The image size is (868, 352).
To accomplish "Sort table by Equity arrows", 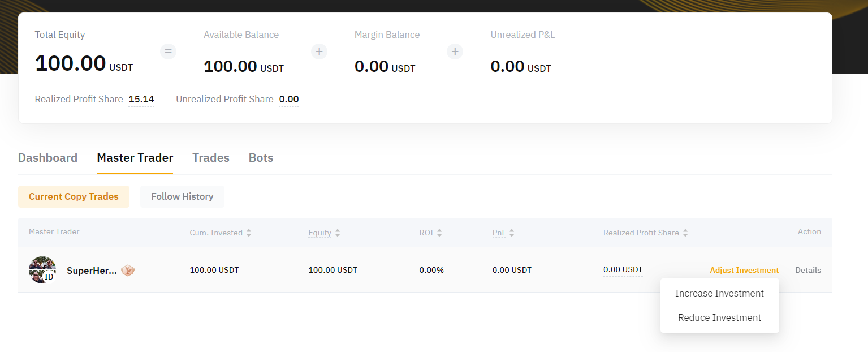I will click(x=338, y=233).
